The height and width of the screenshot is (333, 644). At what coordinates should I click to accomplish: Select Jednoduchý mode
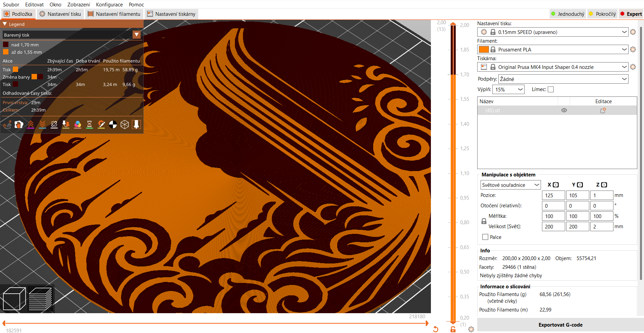[x=568, y=14]
